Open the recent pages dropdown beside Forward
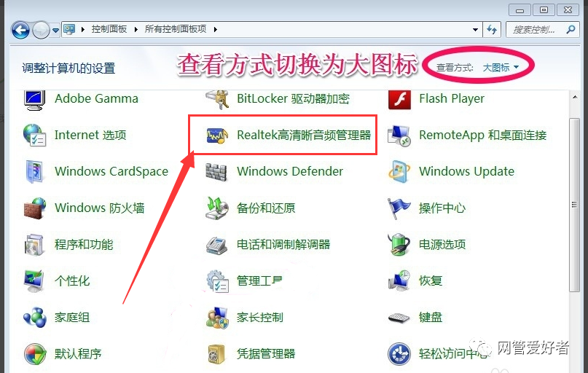Image resolution: width=588 pixels, height=373 pixels. click(x=55, y=31)
